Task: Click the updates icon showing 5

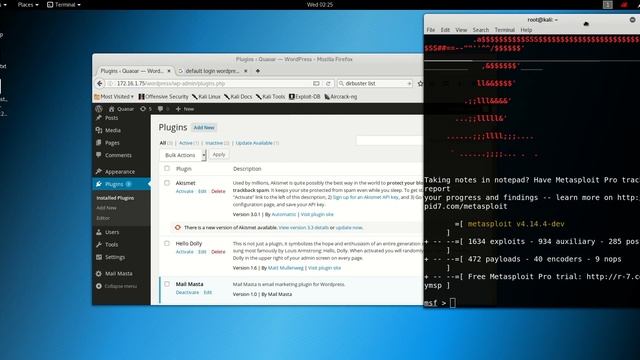Action: tap(146, 109)
